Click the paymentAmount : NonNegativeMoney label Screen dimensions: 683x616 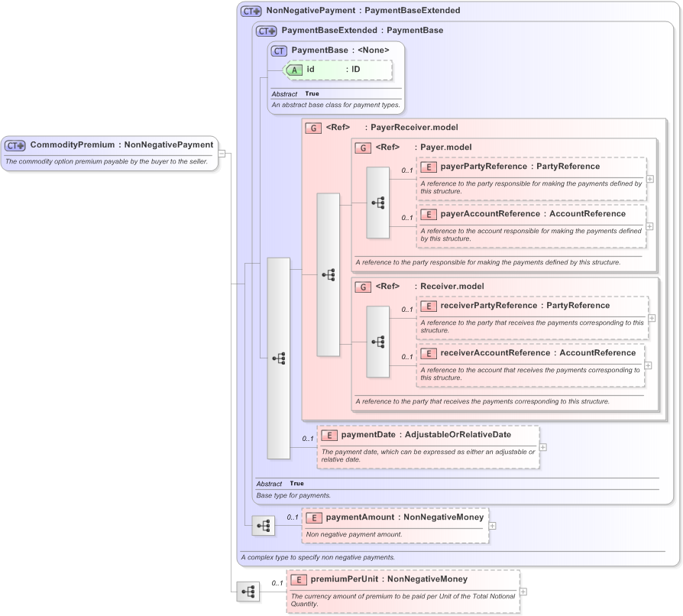pos(405,517)
